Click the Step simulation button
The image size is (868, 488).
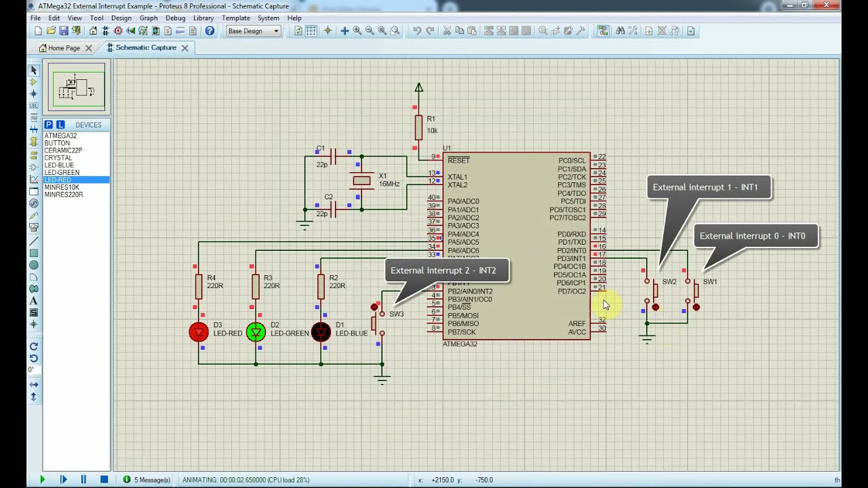coord(63,479)
